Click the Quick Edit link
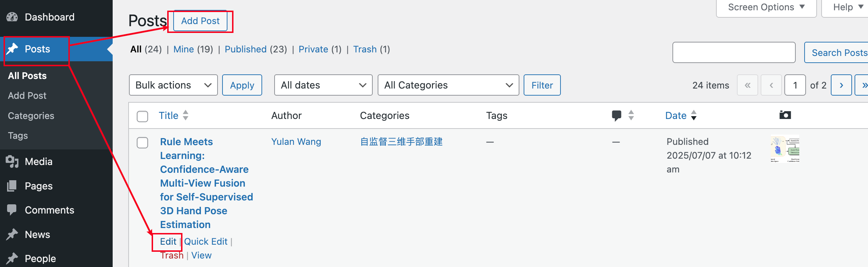Viewport: 868px width, 267px height. point(206,242)
